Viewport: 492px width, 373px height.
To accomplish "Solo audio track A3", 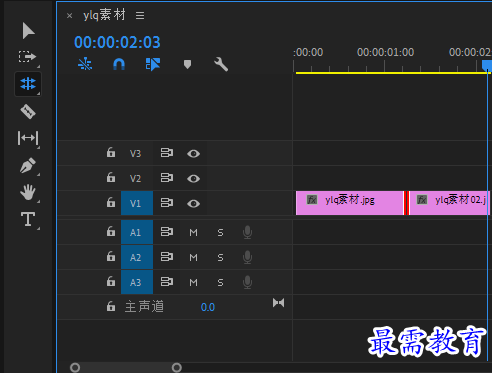I will coord(220,283).
